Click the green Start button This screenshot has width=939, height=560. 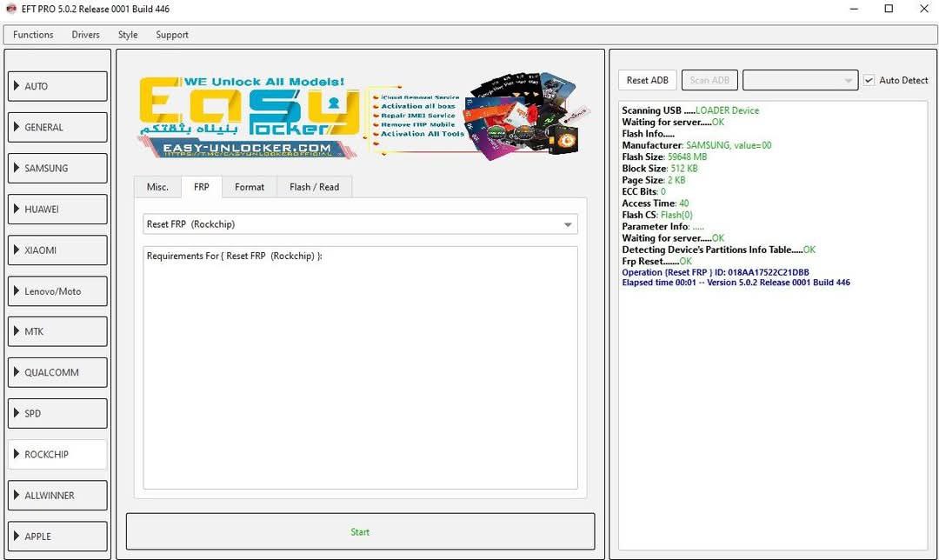click(x=361, y=532)
